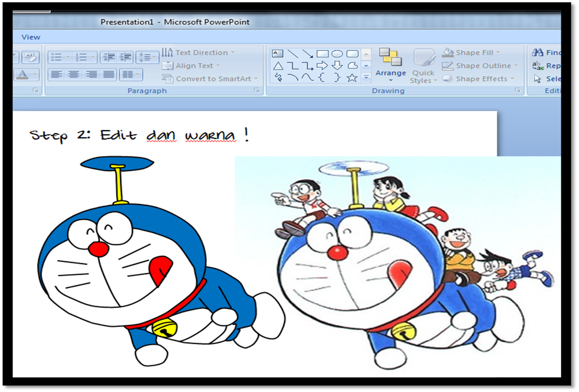Open the Align Text menu

pyautogui.click(x=191, y=66)
